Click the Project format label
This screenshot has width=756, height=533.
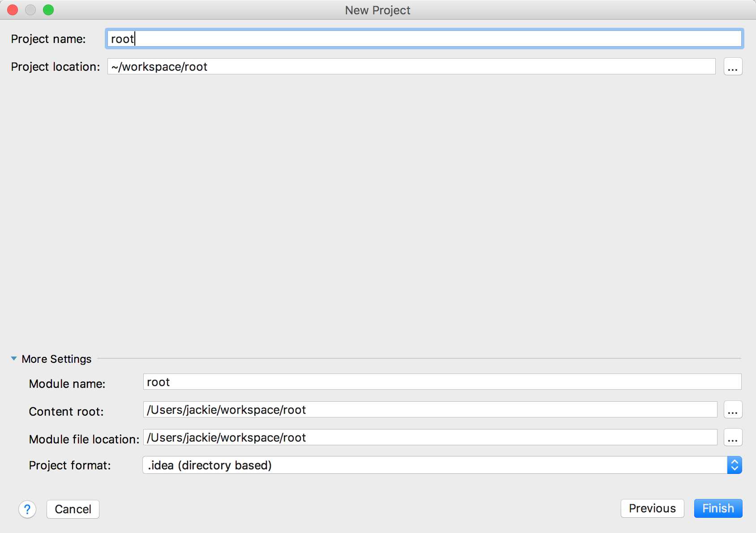70,465
